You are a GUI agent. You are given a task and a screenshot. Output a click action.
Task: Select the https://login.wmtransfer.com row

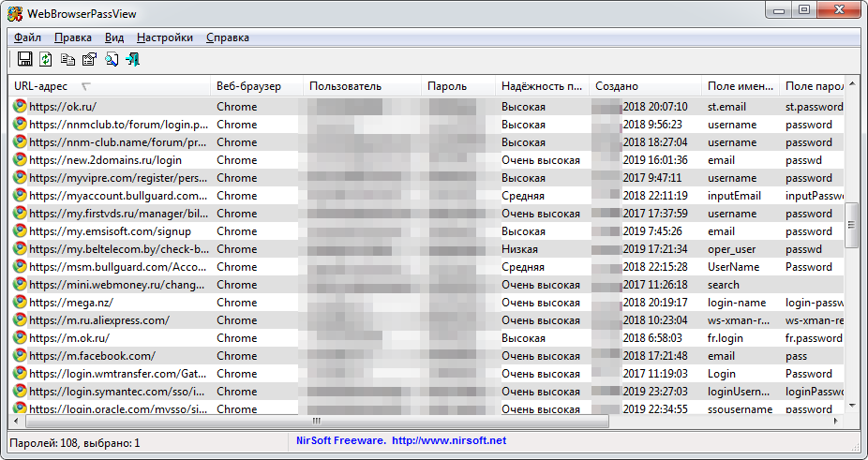pyautogui.click(x=427, y=374)
